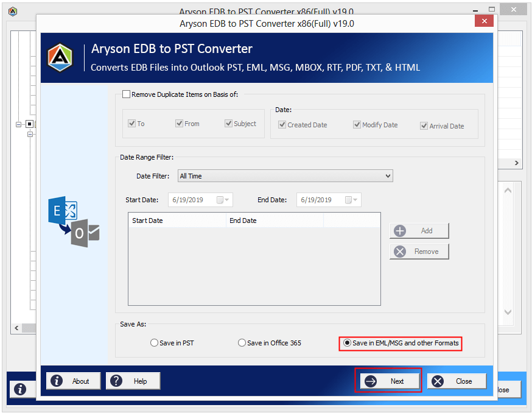
Task: Click the Close button in the footer
Action: tap(457, 381)
